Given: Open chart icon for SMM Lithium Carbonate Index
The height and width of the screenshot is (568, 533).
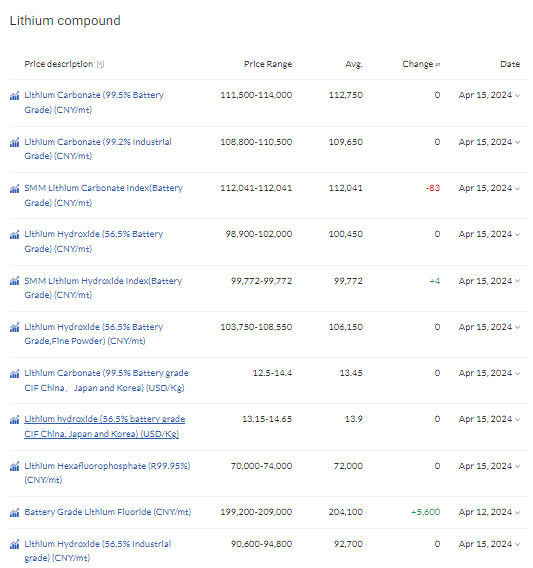Looking at the screenshot, I should point(14,189).
